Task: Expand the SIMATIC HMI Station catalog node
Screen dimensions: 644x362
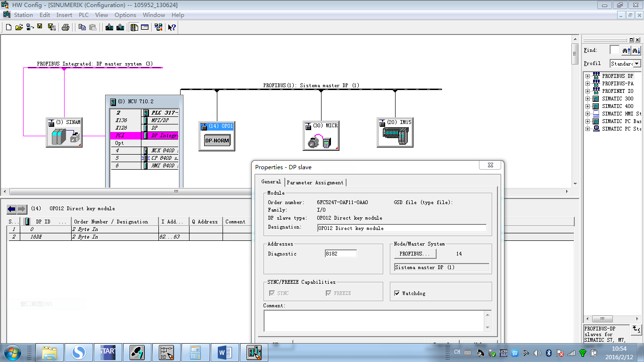Action: (588, 114)
